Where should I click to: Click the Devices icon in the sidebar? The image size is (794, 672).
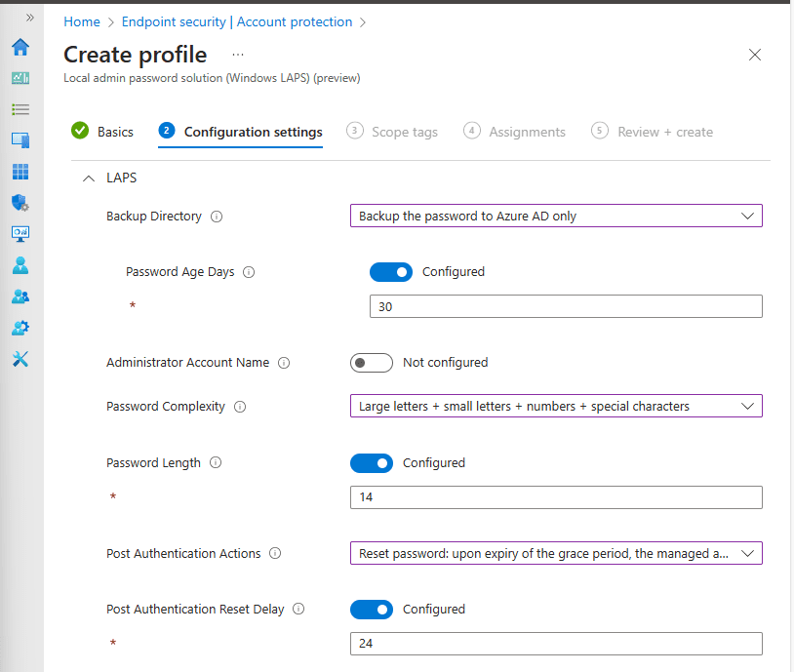[x=20, y=140]
